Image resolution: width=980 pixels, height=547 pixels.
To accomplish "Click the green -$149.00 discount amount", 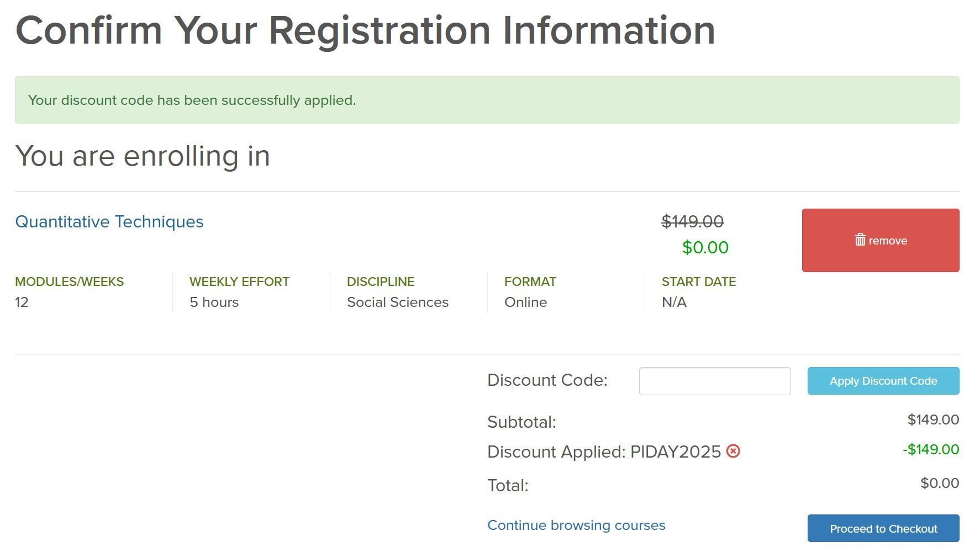I will [930, 449].
